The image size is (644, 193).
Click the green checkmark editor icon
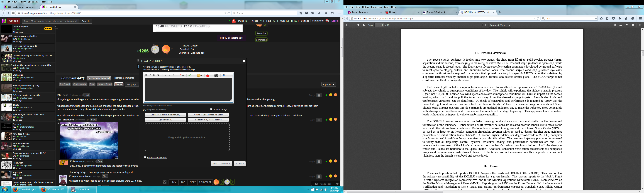190,75
